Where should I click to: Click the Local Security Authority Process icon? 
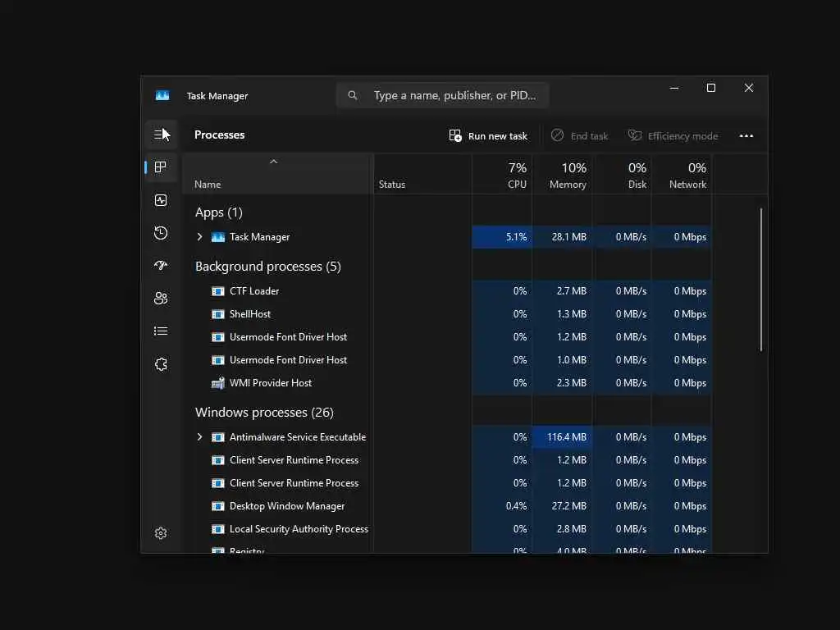point(217,529)
